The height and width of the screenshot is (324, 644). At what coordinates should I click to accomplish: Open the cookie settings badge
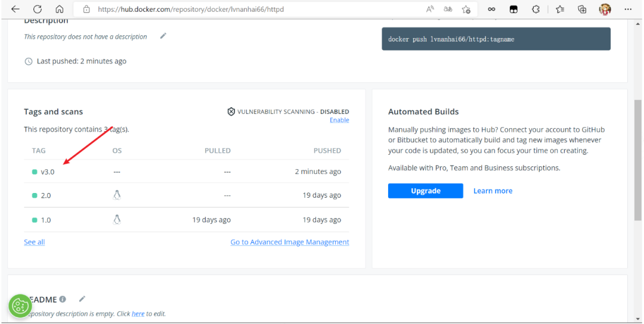[20, 306]
